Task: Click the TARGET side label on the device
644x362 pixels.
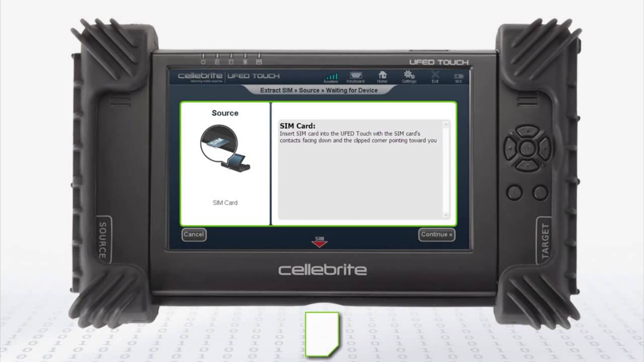Action: [x=545, y=241]
